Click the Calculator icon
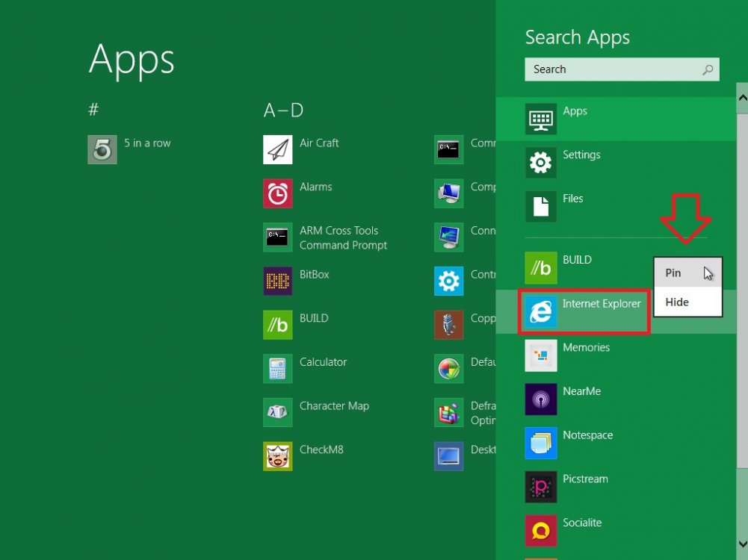This screenshot has height=560, width=748. tap(277, 369)
